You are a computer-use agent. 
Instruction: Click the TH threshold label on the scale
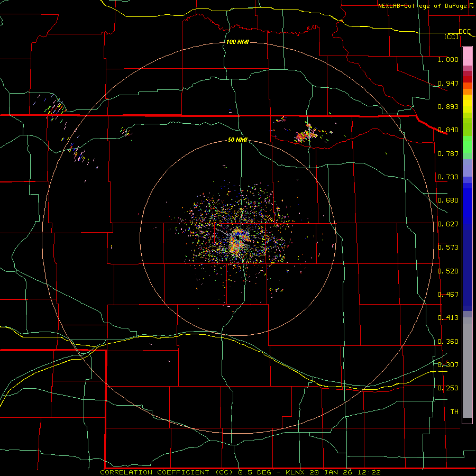(454, 412)
